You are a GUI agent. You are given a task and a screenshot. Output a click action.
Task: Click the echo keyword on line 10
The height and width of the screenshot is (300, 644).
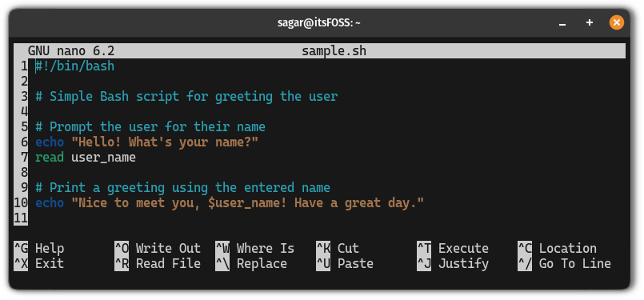(50, 203)
